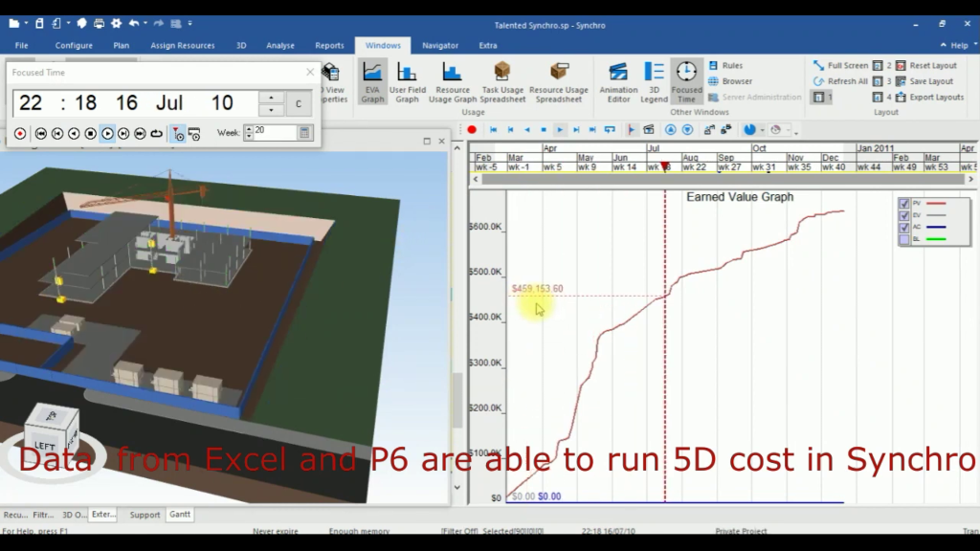The width and height of the screenshot is (980, 551).
Task: Open the undo history dropdown arrow
Action: [x=145, y=24]
